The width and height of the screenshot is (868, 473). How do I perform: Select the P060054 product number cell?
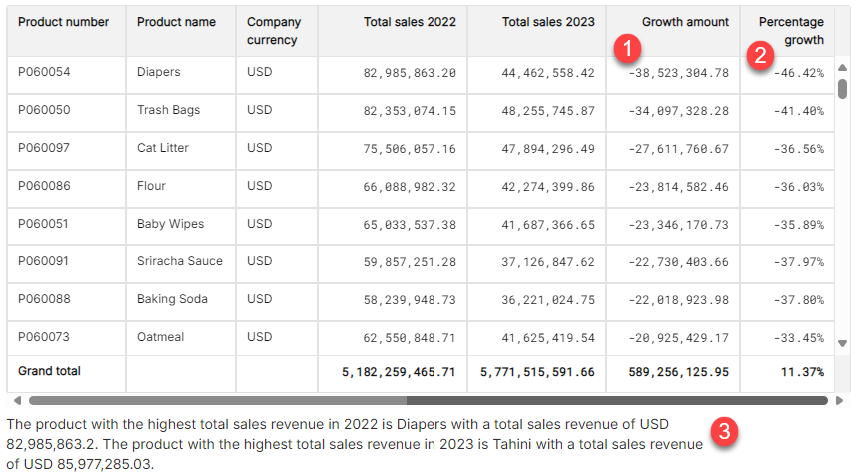tap(45, 72)
